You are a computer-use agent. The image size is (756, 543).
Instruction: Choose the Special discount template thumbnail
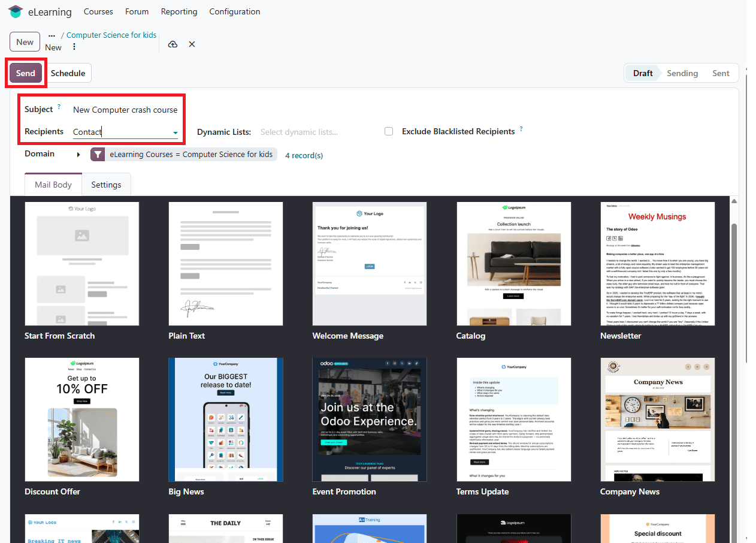coord(658,529)
